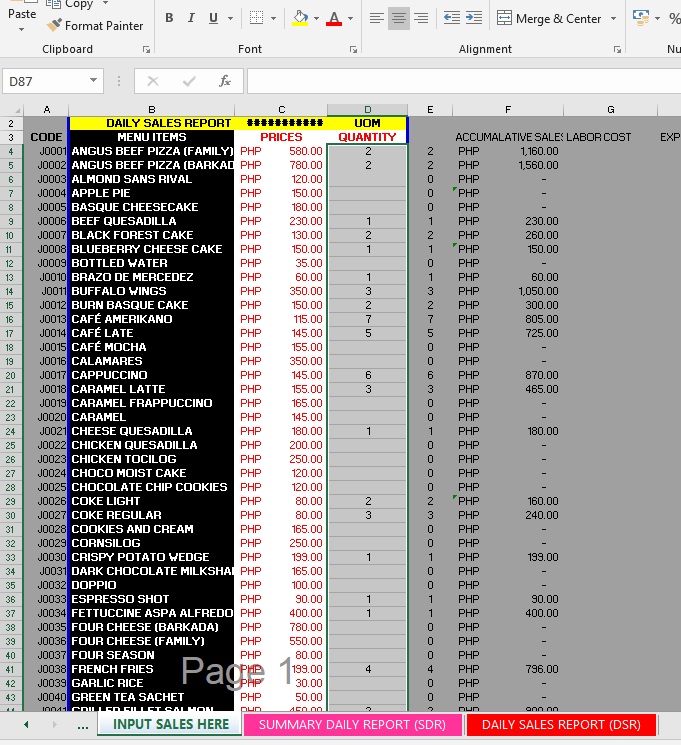Click previous sheet navigation arrow
The width and height of the screenshot is (681, 745).
(26, 725)
